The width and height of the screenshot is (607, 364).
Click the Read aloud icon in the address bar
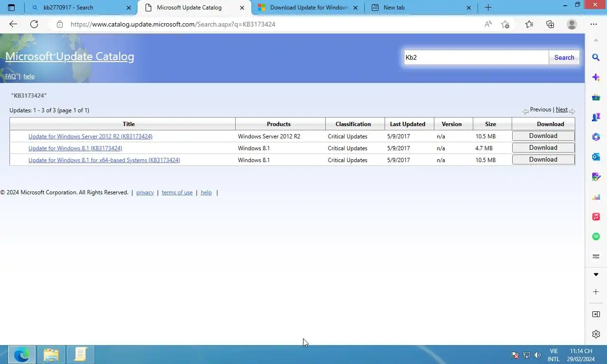point(488,24)
